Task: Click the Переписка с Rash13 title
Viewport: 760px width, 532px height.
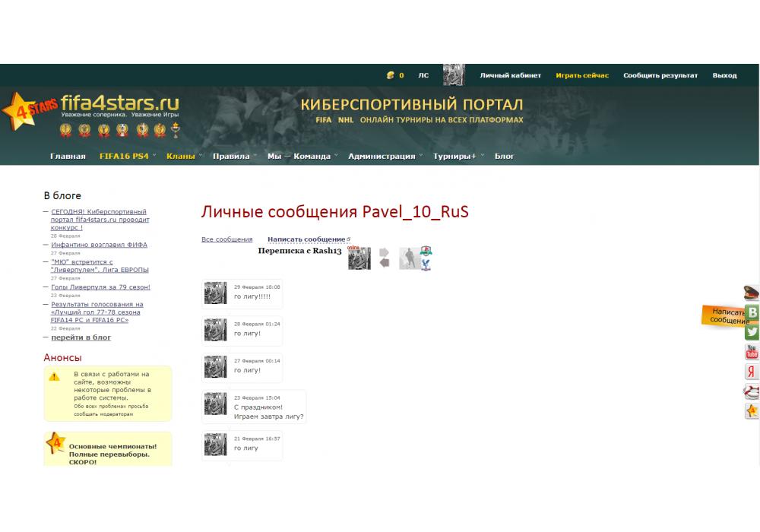Action: click(x=299, y=251)
